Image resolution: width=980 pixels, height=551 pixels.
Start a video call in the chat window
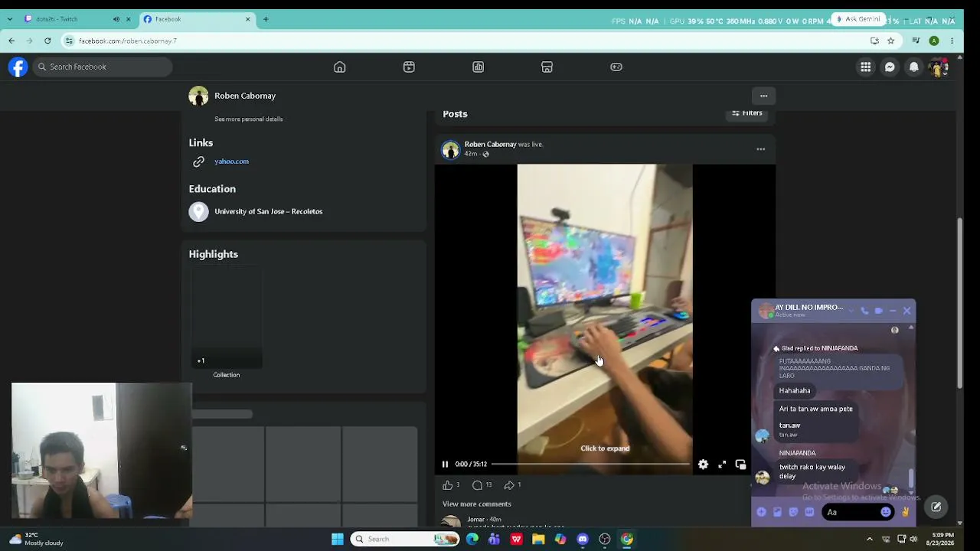878,311
